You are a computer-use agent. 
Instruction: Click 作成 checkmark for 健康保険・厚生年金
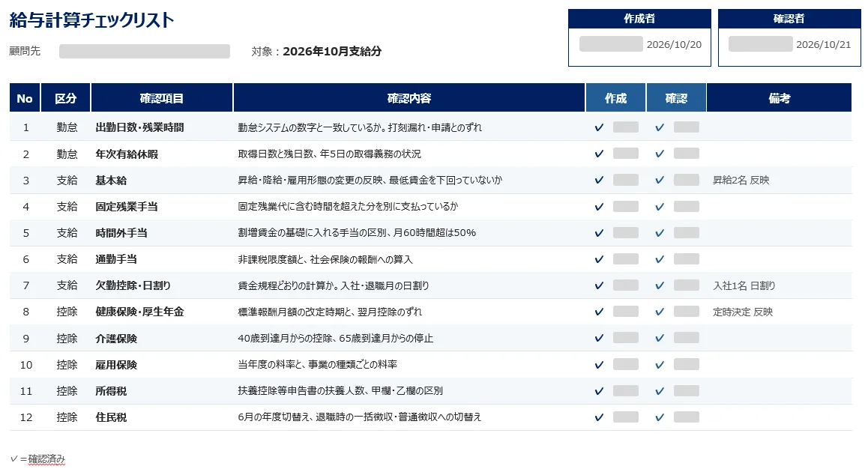click(x=599, y=312)
